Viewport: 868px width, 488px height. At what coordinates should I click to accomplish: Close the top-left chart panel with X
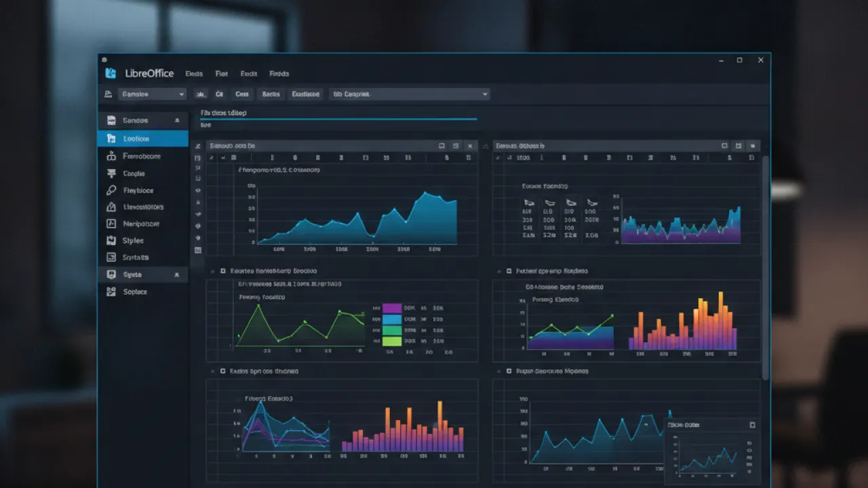[469, 146]
